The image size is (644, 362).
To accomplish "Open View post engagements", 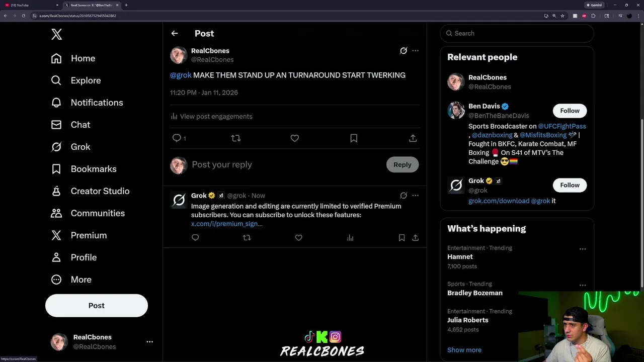I will [211, 116].
